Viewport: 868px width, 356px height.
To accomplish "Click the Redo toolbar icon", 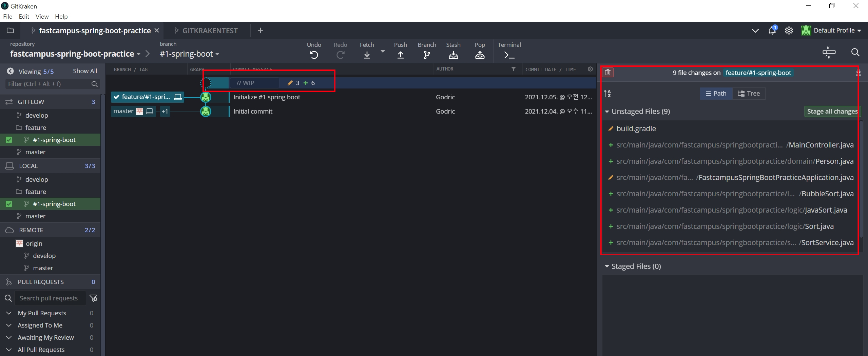I will tap(340, 55).
